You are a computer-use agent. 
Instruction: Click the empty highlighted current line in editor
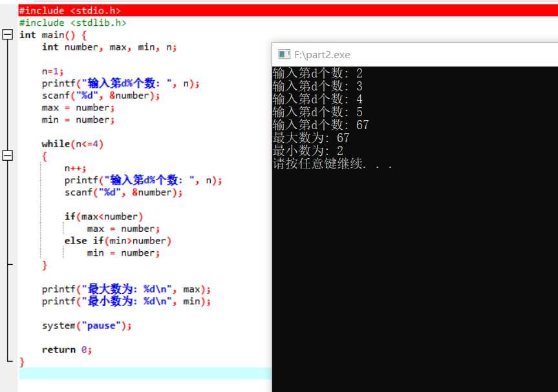(145, 373)
